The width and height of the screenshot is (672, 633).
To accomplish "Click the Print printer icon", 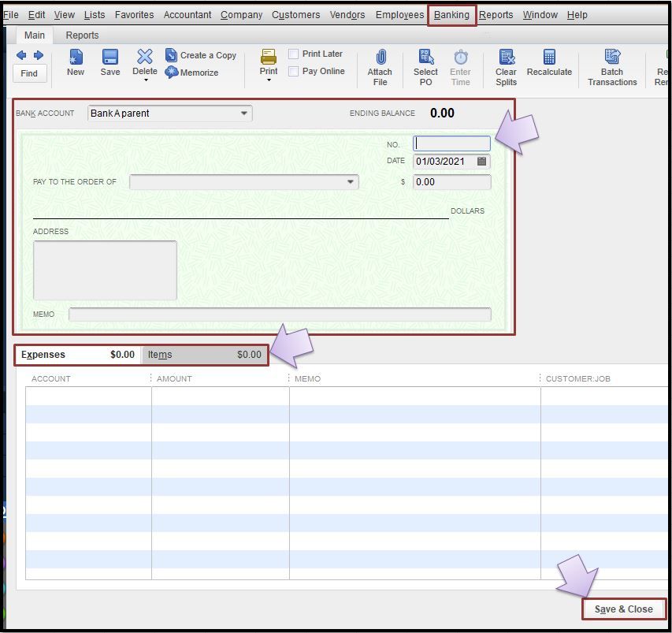I will 269,57.
